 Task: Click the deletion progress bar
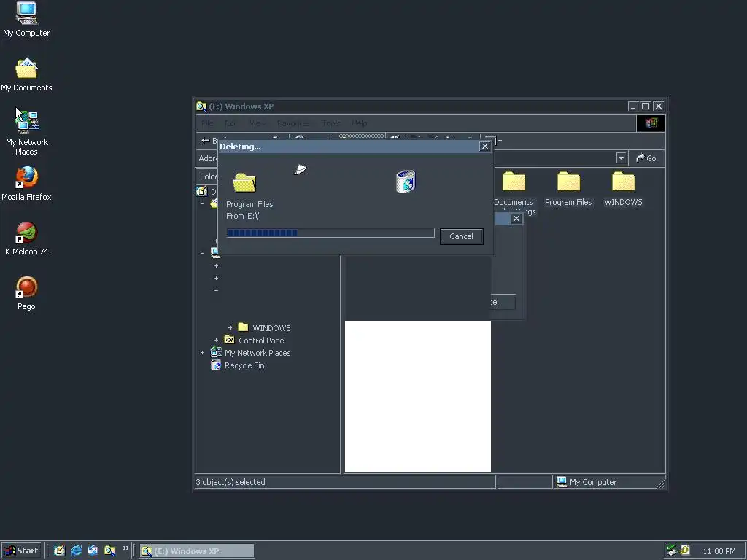tap(330, 233)
